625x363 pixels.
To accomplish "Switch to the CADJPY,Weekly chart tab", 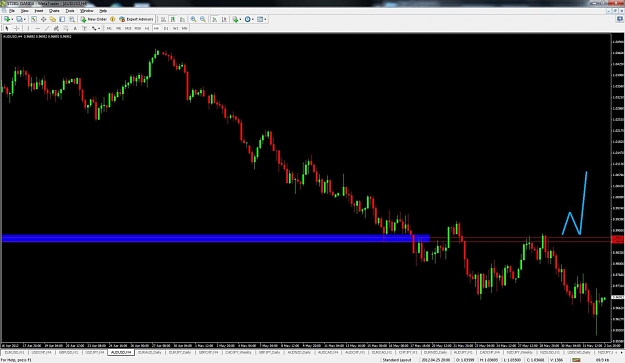I will point(238,353).
